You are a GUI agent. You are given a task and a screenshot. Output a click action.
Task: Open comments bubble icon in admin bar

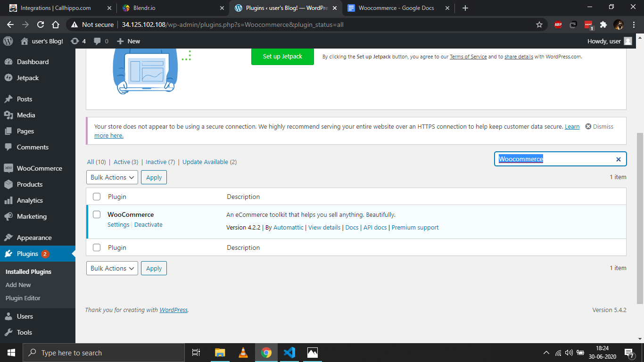(101, 41)
